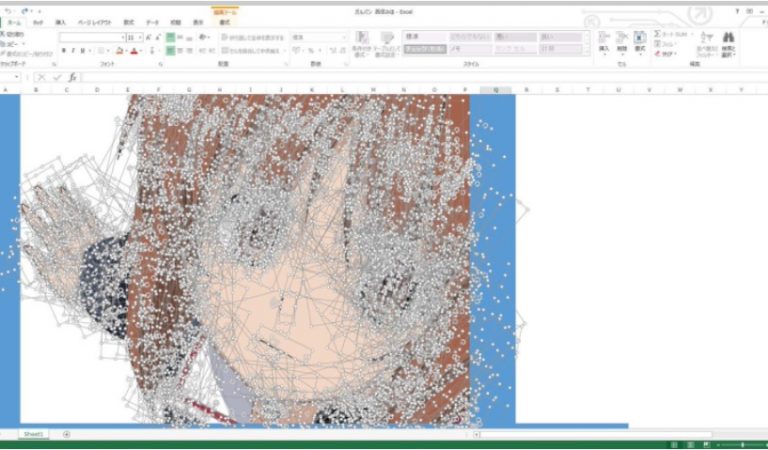Click the Cut command
Viewport: 768px width, 450px height.
12,34
